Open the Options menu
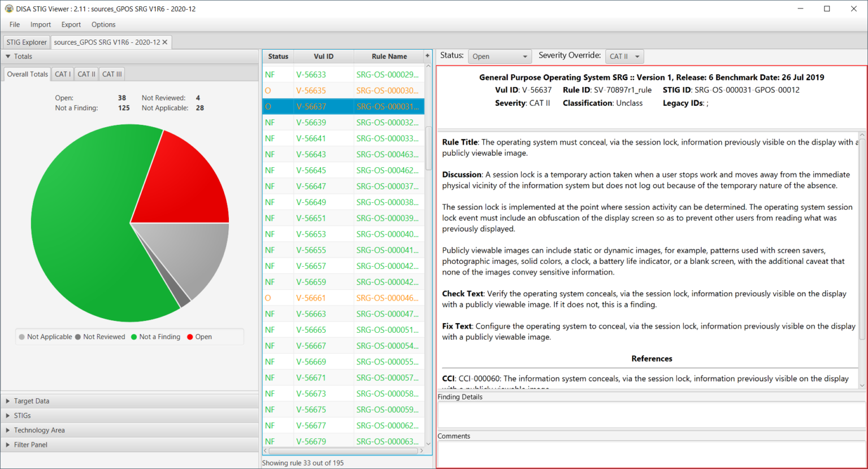 (x=103, y=24)
